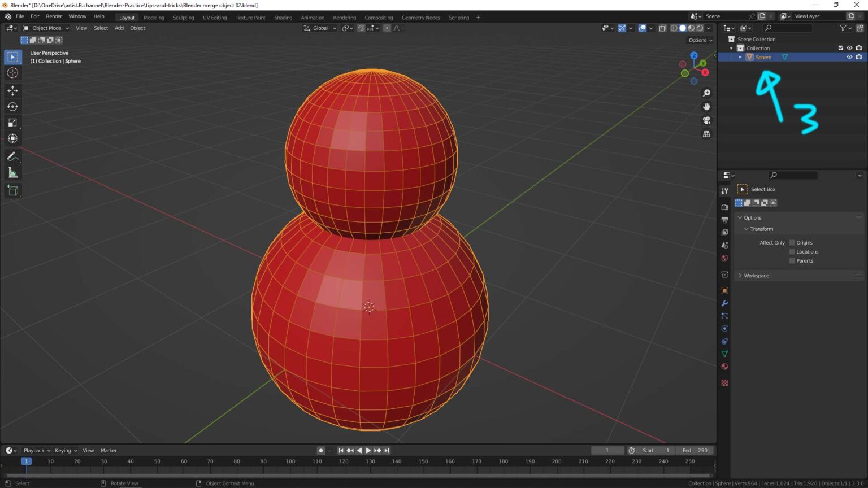Open the World properties tab
This screenshot has width=868, height=488.
pyautogui.click(x=724, y=258)
